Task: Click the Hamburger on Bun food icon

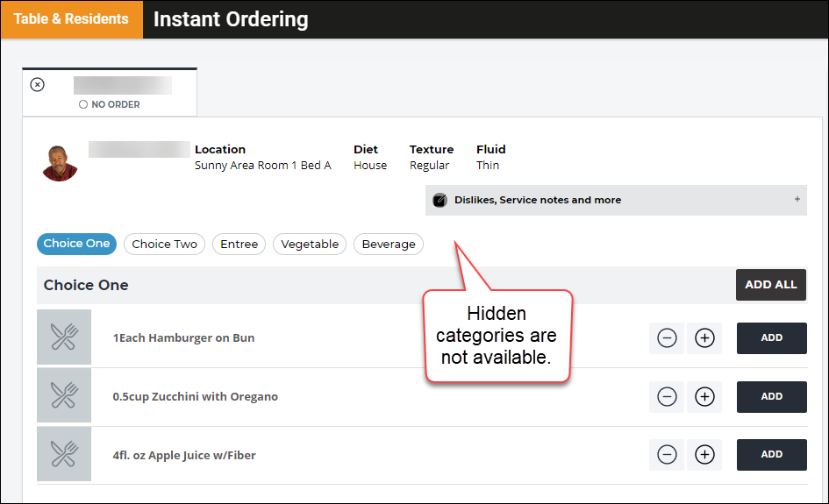Action: [64, 337]
